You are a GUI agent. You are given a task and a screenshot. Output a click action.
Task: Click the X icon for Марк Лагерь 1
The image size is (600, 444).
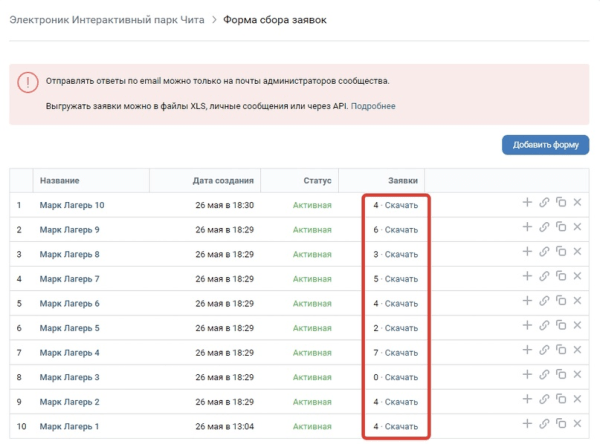click(577, 425)
